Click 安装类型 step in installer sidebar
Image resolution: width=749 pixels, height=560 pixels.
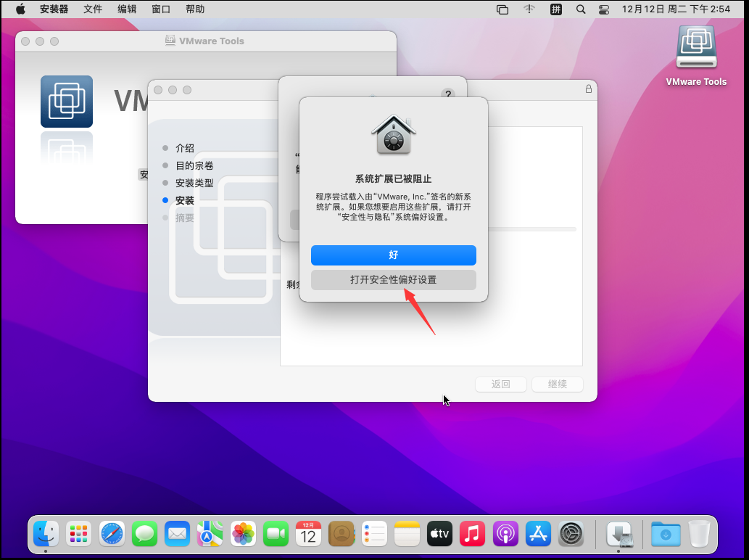(x=194, y=183)
